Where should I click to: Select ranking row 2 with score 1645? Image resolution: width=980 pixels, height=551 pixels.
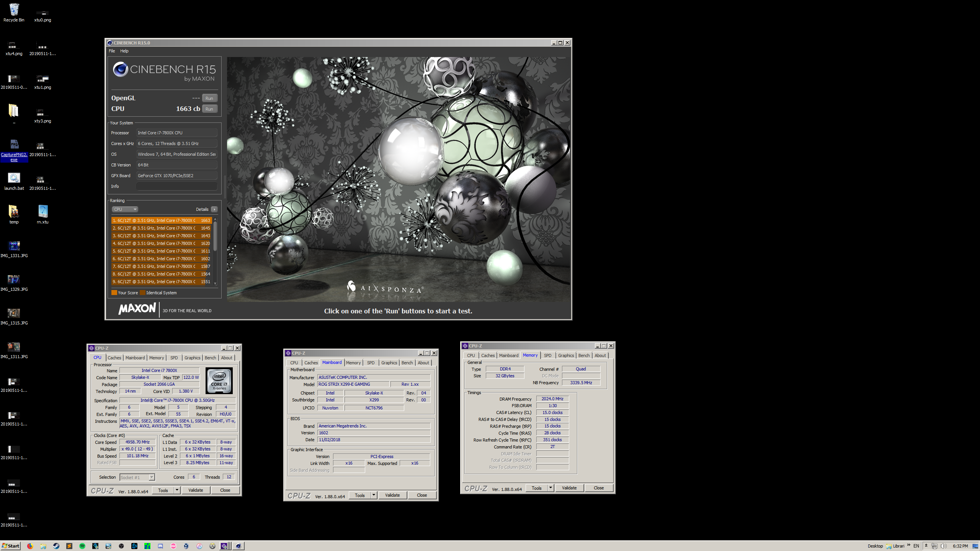point(162,228)
